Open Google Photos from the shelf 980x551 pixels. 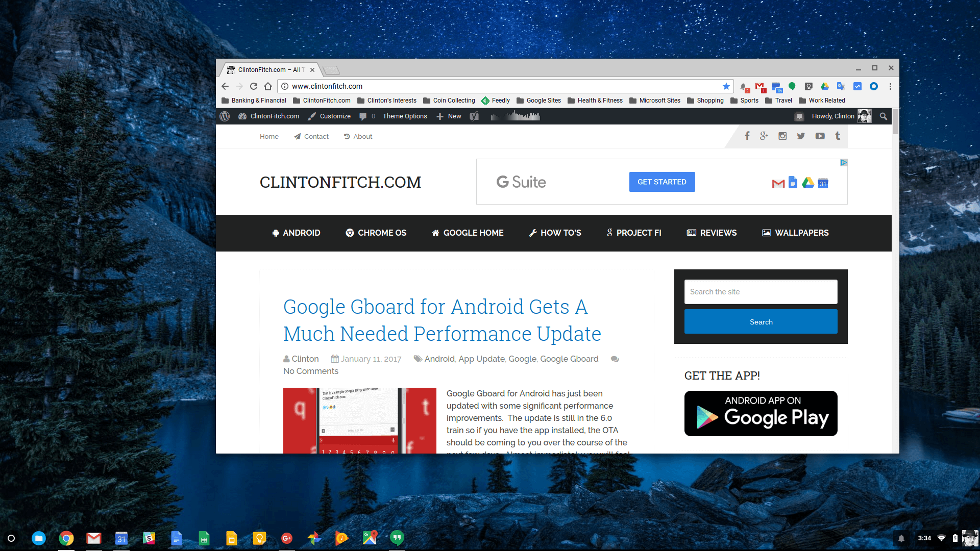pyautogui.click(x=314, y=538)
